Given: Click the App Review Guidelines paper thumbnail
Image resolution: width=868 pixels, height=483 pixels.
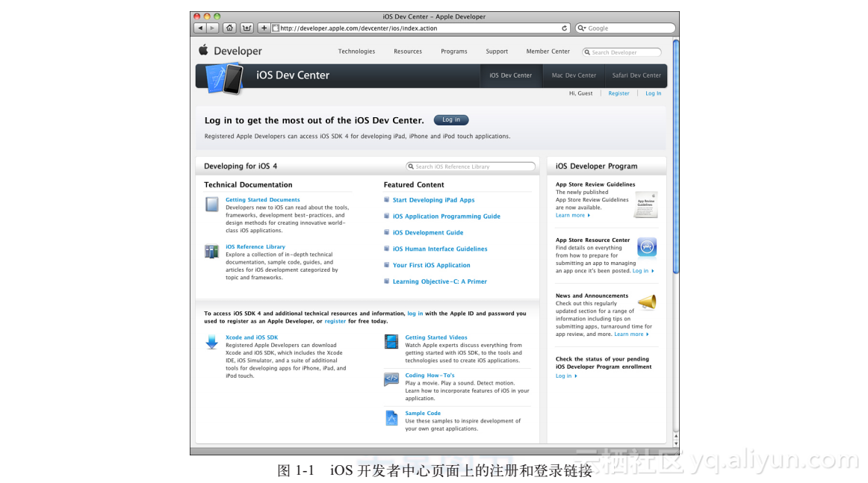Looking at the screenshot, I should pyautogui.click(x=645, y=205).
